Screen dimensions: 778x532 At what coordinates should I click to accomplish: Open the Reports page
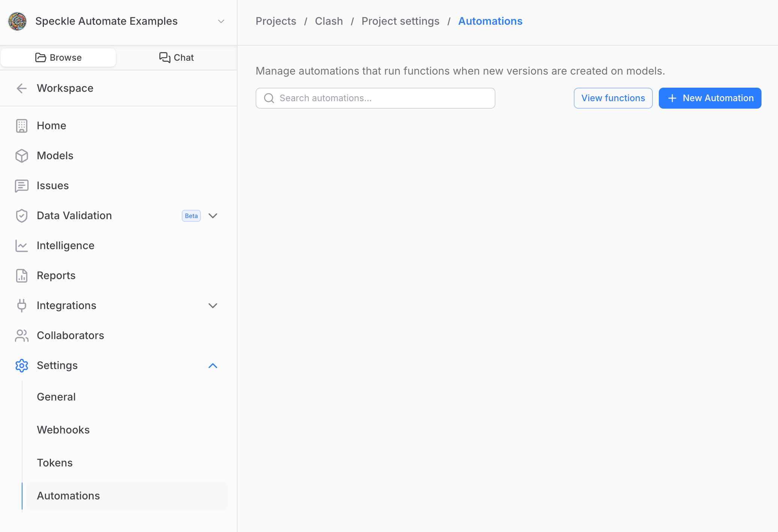56,276
